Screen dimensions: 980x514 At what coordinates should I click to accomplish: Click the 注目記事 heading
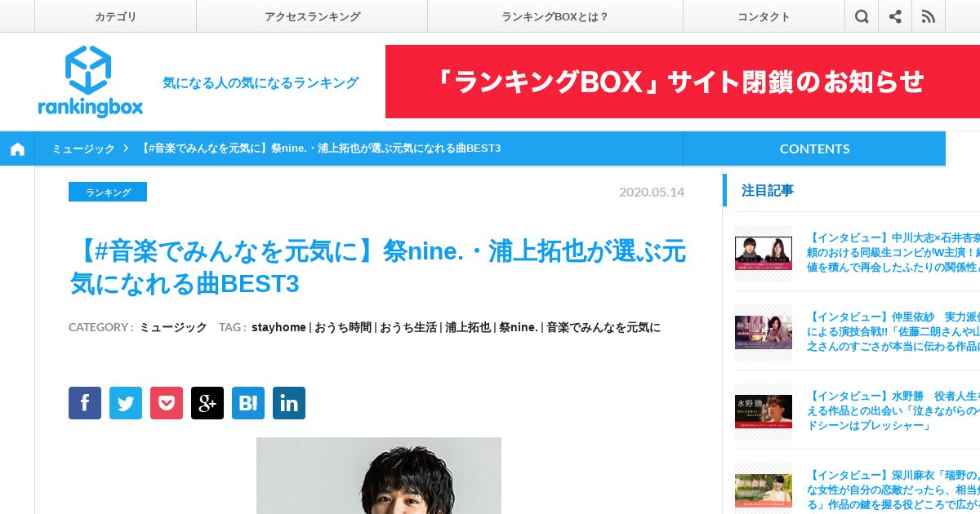pyautogui.click(x=768, y=190)
